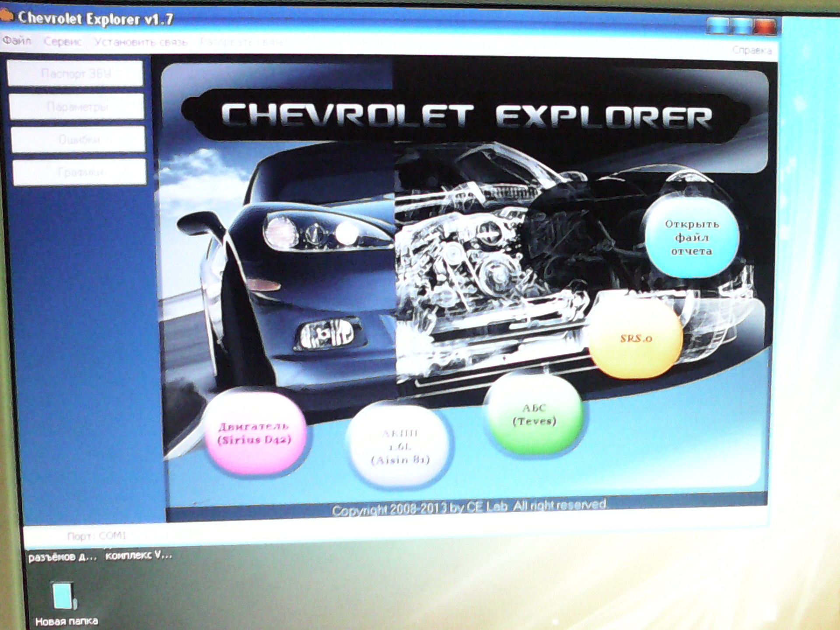Open the Сервис menu
Screen dimensions: 840x630
pos(63,42)
